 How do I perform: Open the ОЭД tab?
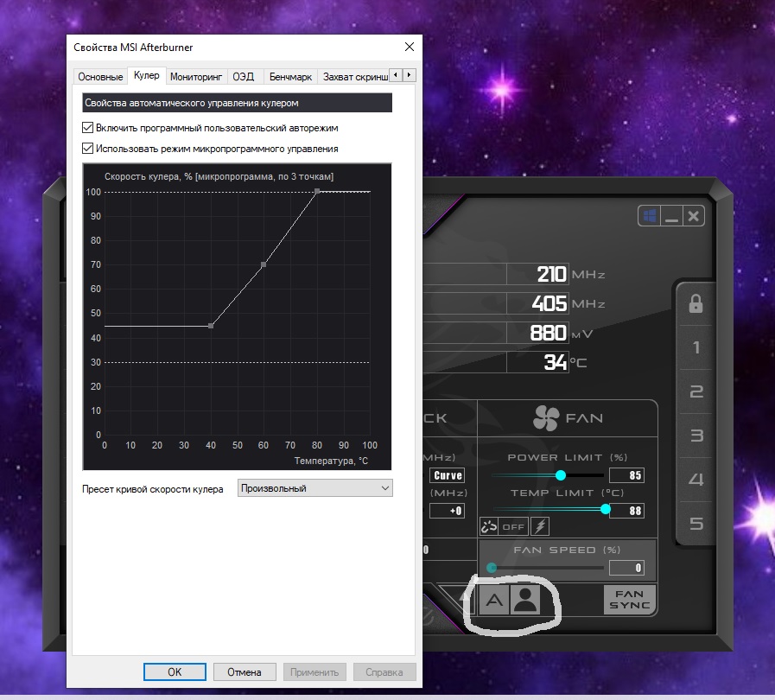click(243, 77)
